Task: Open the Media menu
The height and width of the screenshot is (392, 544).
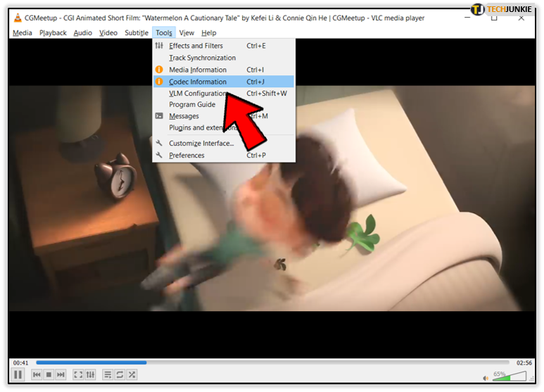Action: [x=23, y=32]
